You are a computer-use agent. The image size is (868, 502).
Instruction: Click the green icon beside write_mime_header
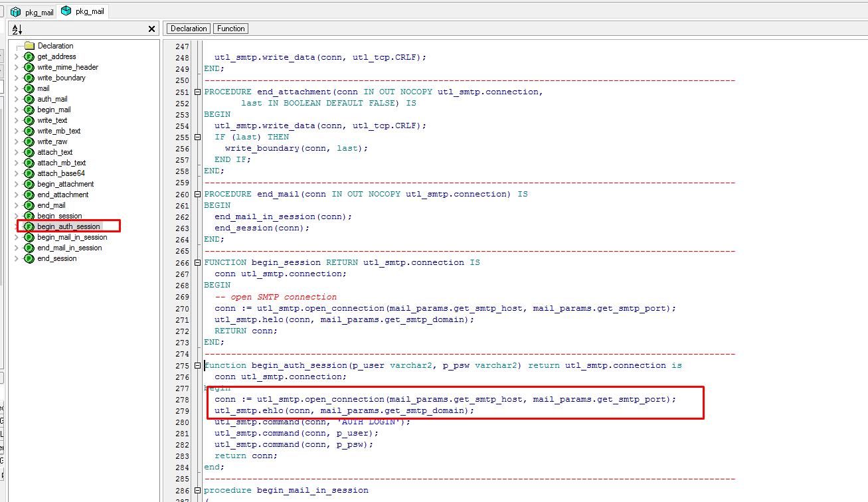pos(29,67)
